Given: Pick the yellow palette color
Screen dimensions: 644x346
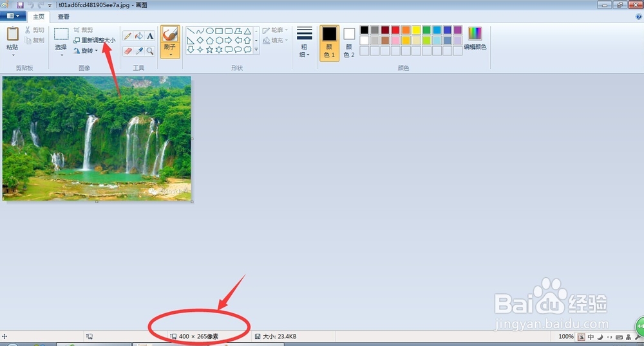Looking at the screenshot, I should point(417,30).
